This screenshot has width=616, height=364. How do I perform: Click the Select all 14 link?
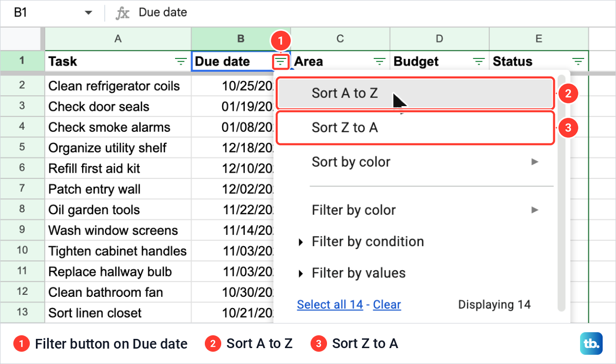coord(330,305)
